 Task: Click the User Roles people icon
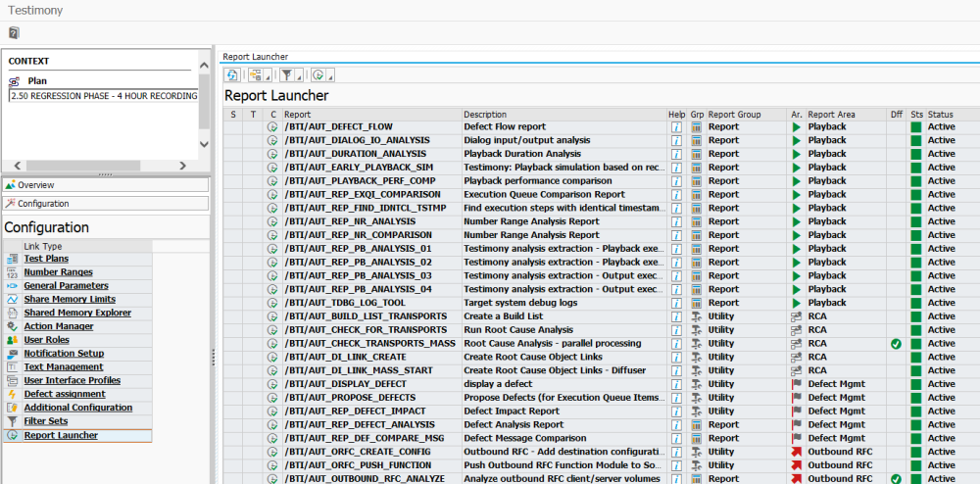coord(12,340)
